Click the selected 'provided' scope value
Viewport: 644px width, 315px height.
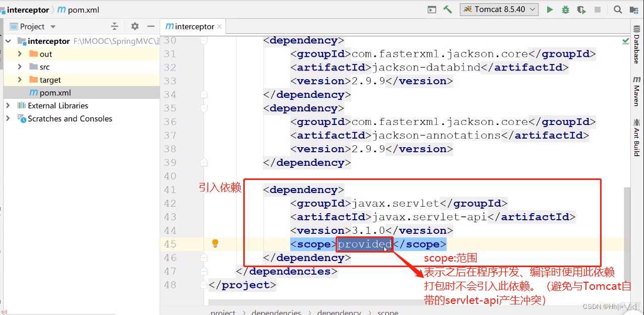pyautogui.click(x=364, y=244)
